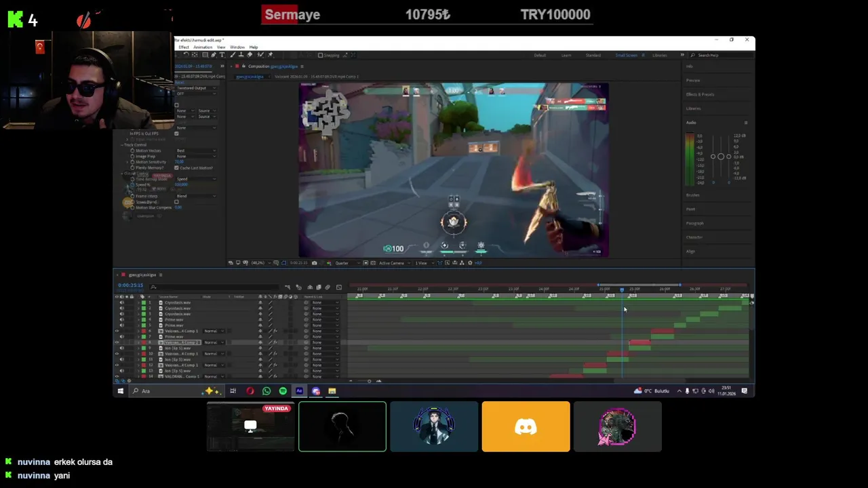Click the timeline zoom slider at bottom
This screenshot has width=868, height=488.
click(x=369, y=381)
